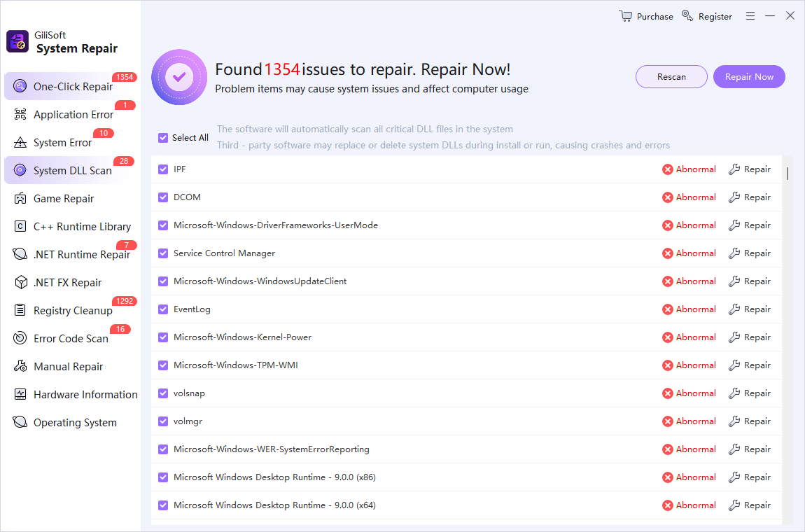This screenshot has width=805, height=532.
Task: Uncheck the Microsoft-Windows-TPM-WMI checkbox
Action: [163, 365]
